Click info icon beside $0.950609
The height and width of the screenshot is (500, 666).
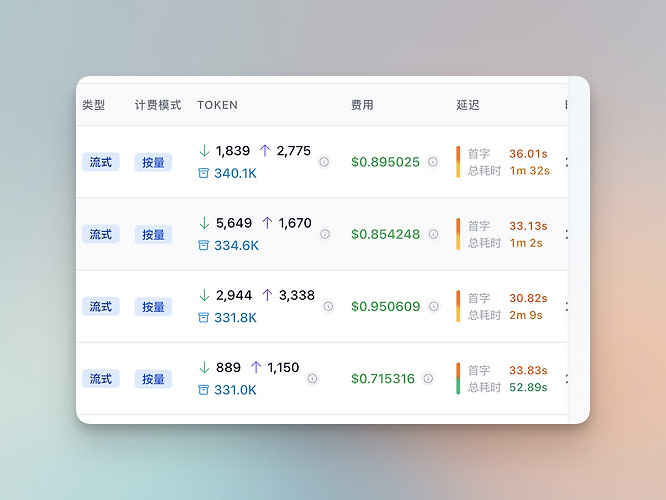[434, 306]
